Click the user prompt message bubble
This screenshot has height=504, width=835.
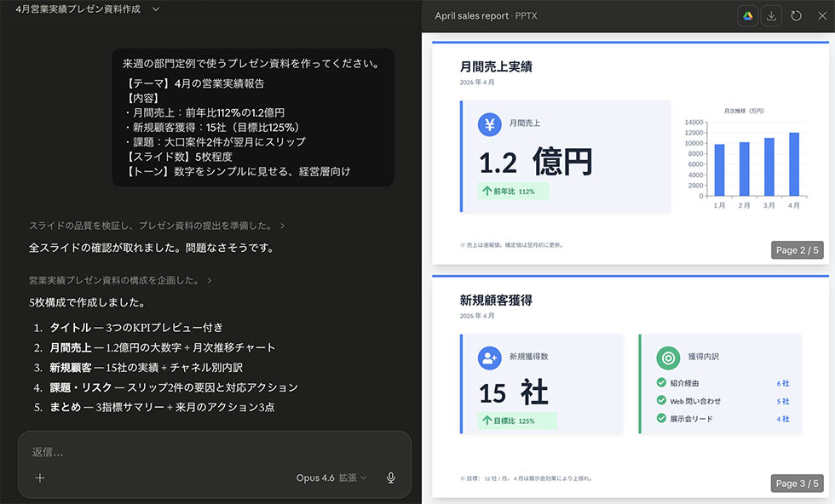click(253, 117)
